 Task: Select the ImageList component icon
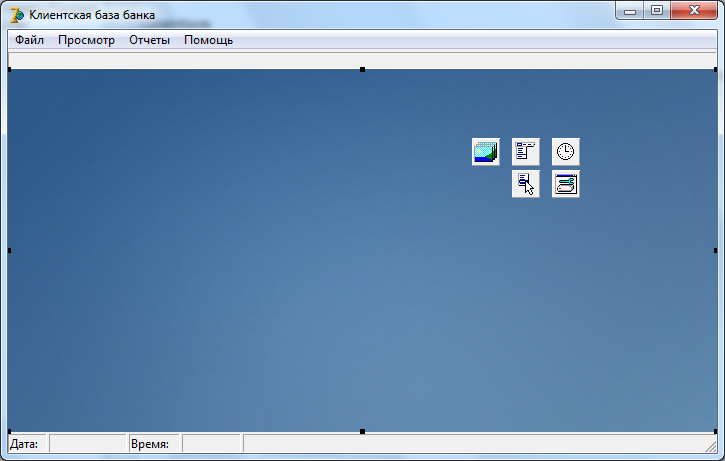tap(485, 152)
